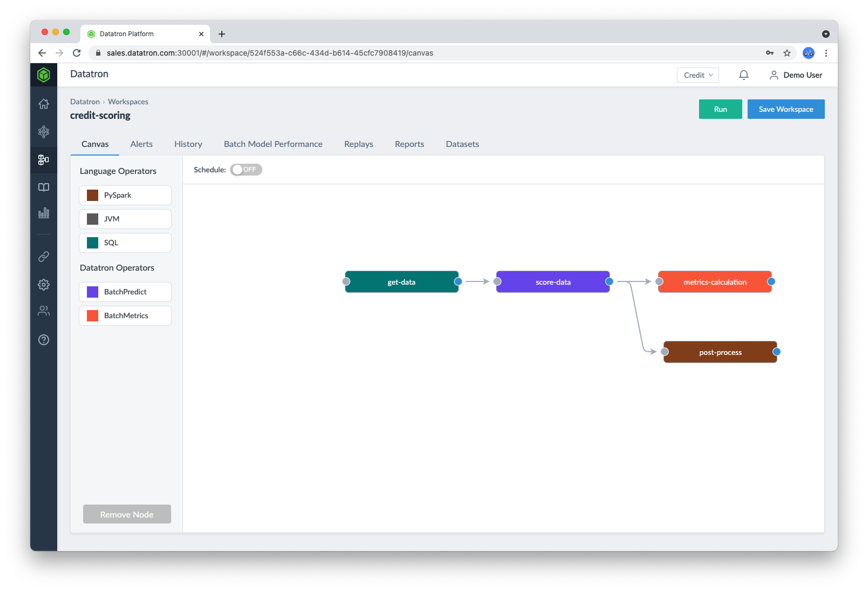Select the PySpark operator label
868x591 pixels.
[x=118, y=195]
